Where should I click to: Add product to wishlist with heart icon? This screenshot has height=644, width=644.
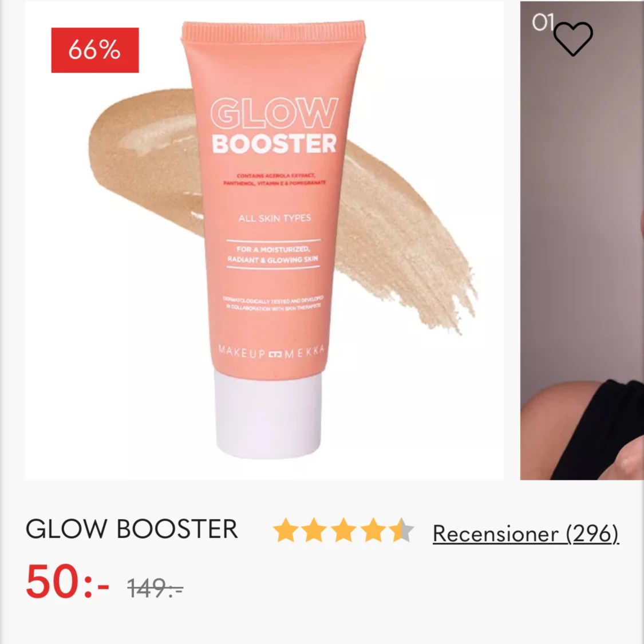pyautogui.click(x=573, y=38)
